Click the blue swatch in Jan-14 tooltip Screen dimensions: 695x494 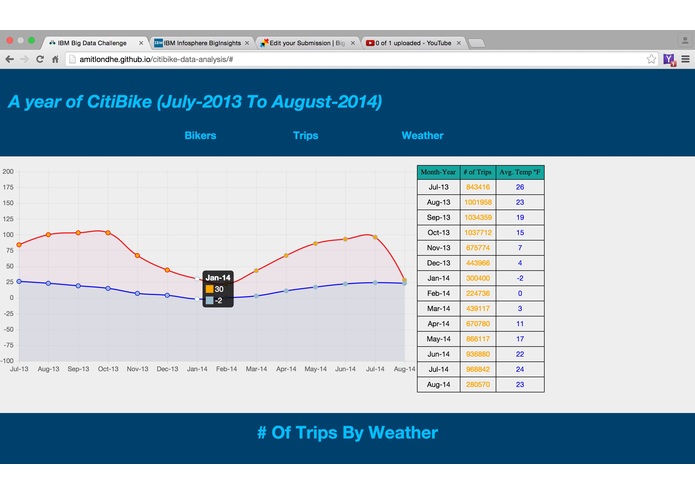click(x=210, y=300)
